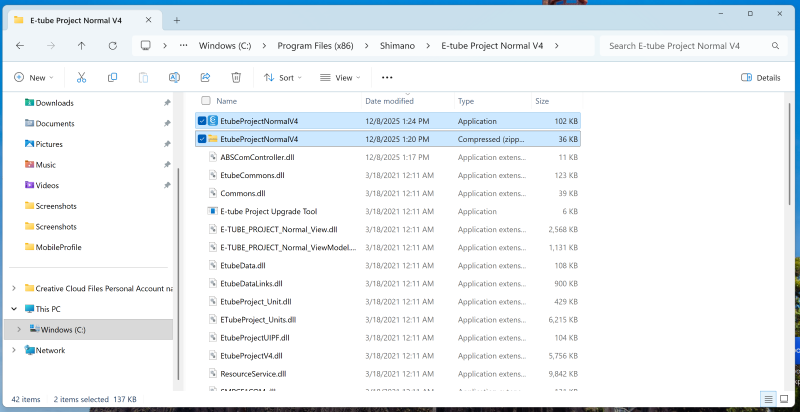Viewport: 800px width, 412px height.
Task: Toggle the Details pane button
Action: click(x=761, y=78)
